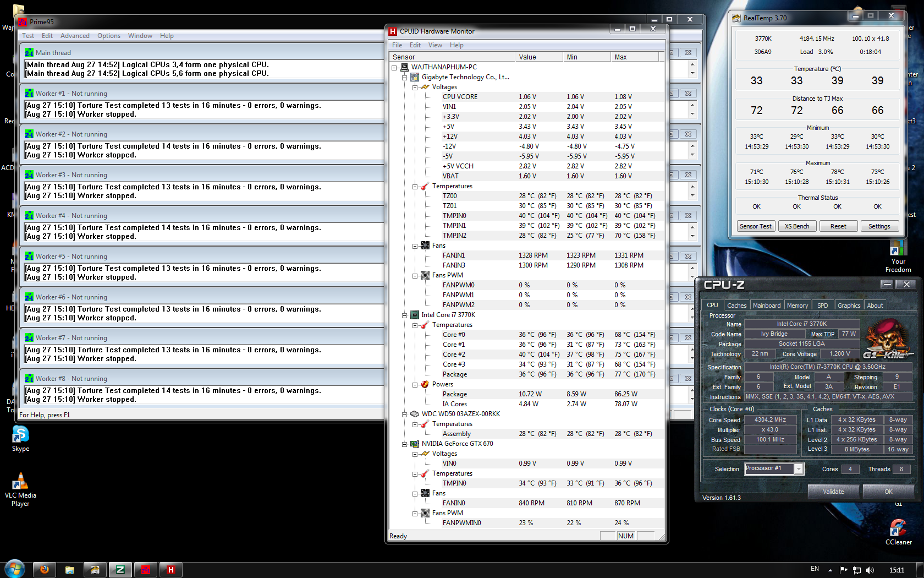Switch to the SPD tab in CPU-Z

pos(823,306)
